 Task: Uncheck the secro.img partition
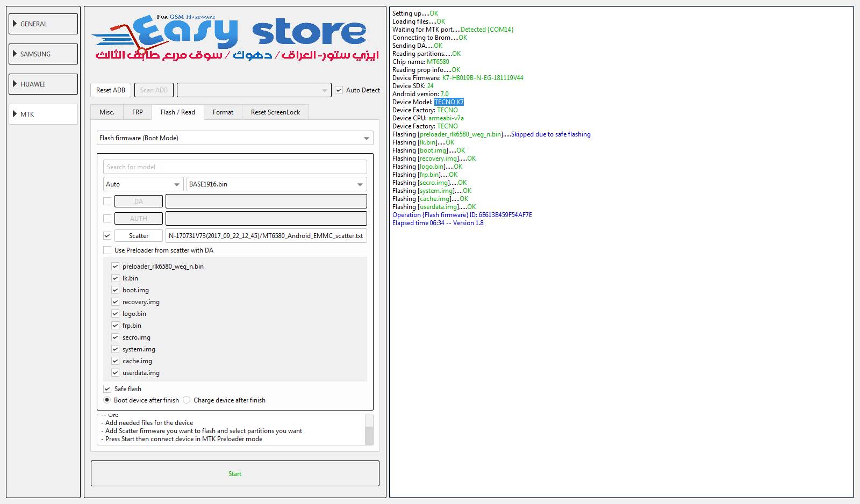pyautogui.click(x=115, y=337)
